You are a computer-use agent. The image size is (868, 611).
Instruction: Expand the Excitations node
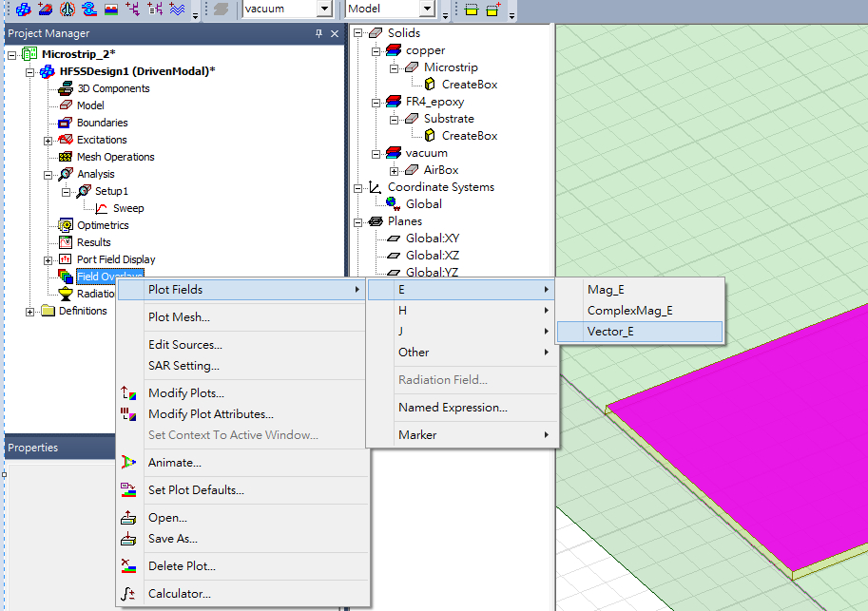pos(48,141)
